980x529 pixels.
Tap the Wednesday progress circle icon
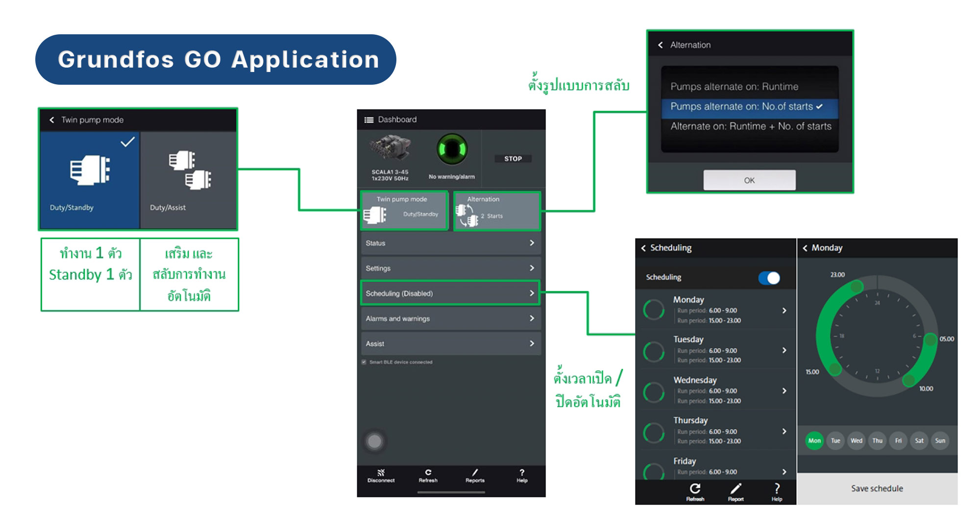pos(654,391)
